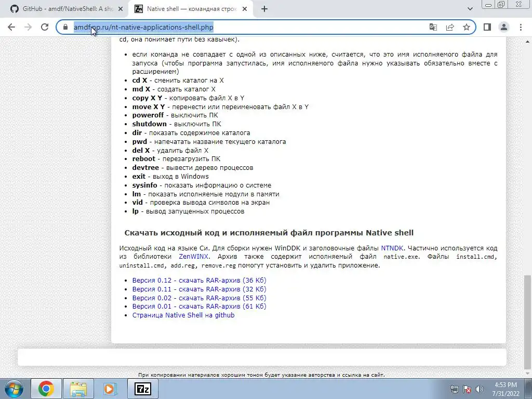Open Windows Explorer from taskbar
This screenshot has height=399, width=532.
[78, 389]
